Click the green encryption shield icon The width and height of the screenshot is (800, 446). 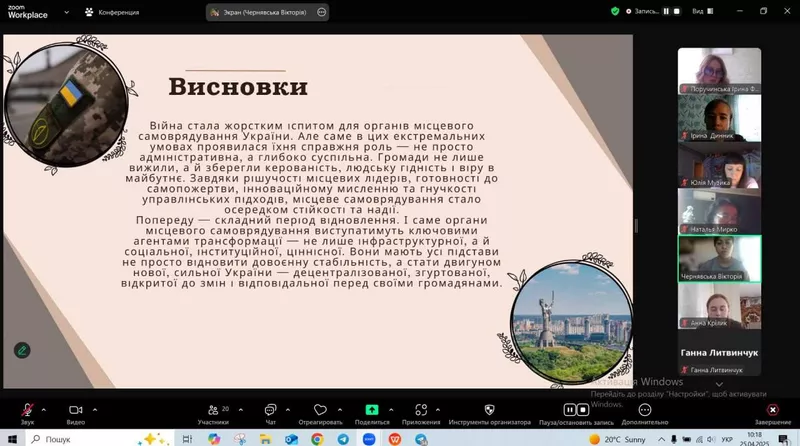coord(615,11)
